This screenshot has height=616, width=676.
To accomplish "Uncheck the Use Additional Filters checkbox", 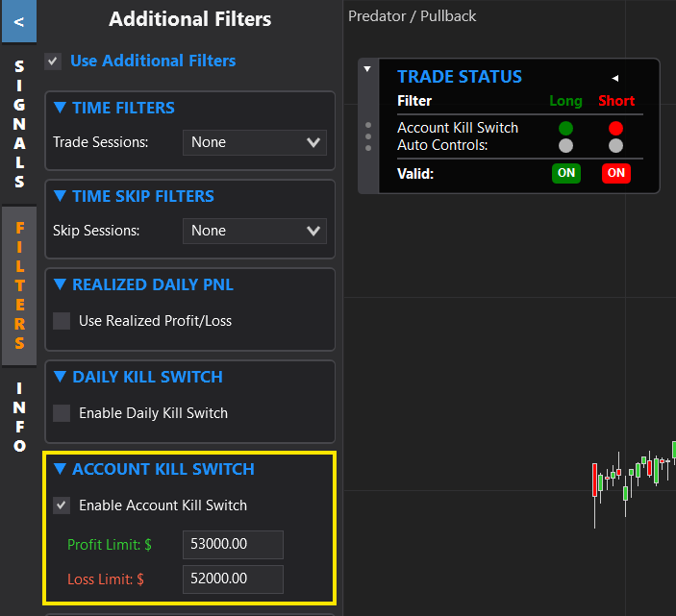I will coord(54,62).
